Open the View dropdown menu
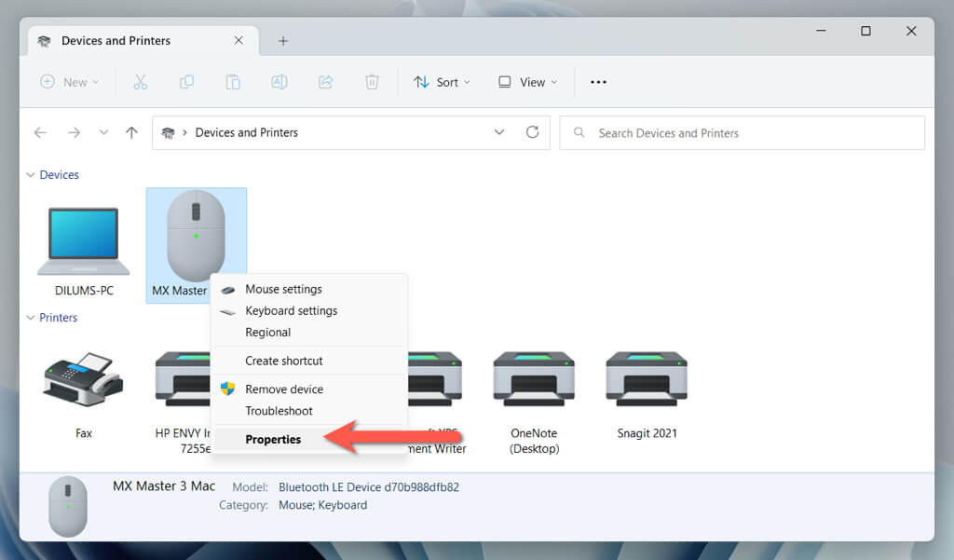 tap(527, 82)
